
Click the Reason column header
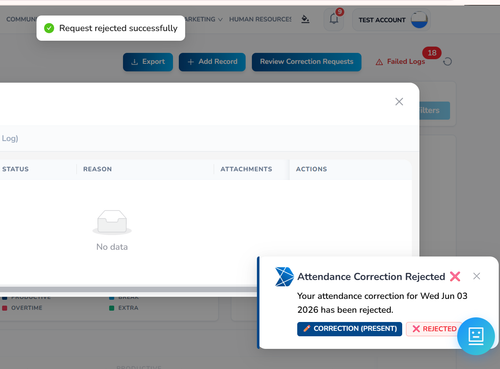97,169
